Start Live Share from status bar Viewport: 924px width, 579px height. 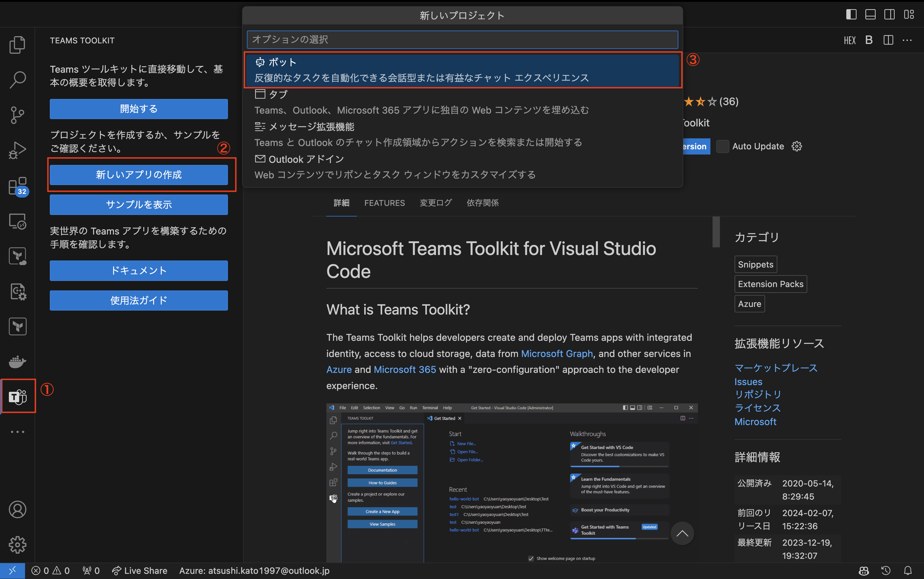[x=139, y=570]
